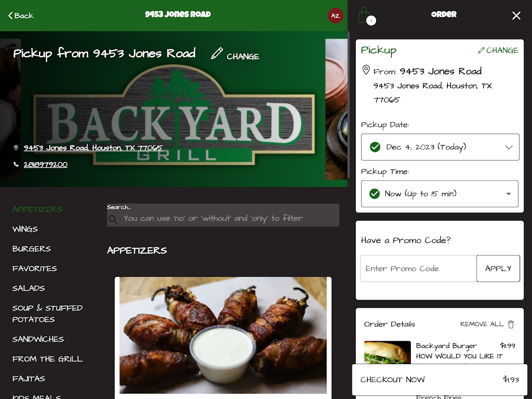This screenshot has width=532, height=399.
Task: Select the Favorites category
Action: tap(34, 268)
